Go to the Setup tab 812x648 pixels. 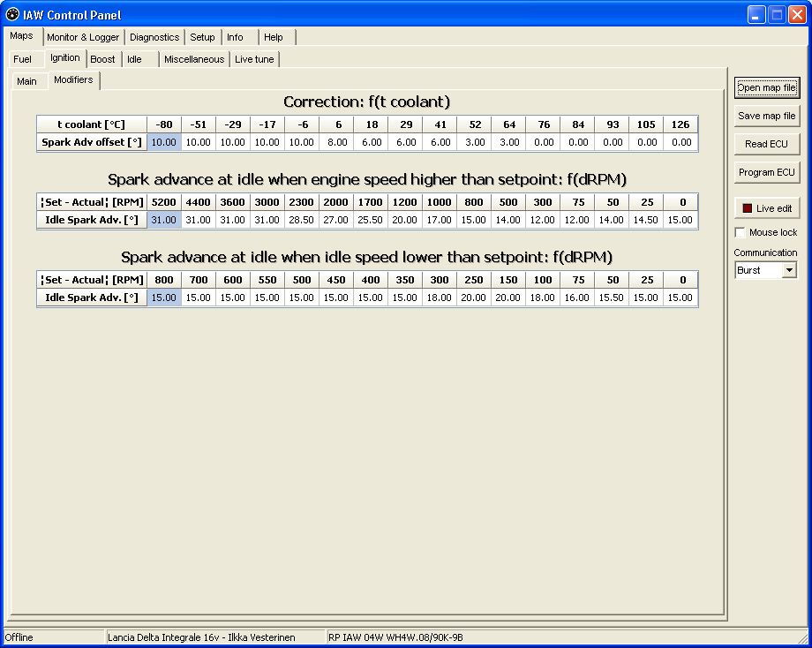point(202,37)
